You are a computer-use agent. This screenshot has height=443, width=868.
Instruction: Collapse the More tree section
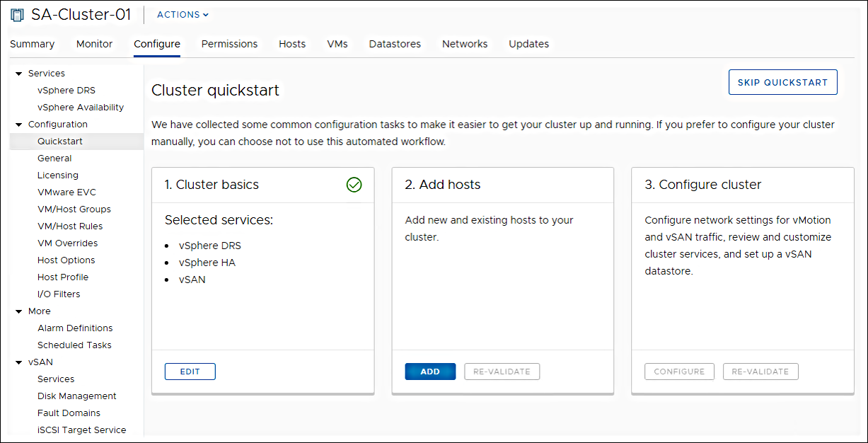18,311
